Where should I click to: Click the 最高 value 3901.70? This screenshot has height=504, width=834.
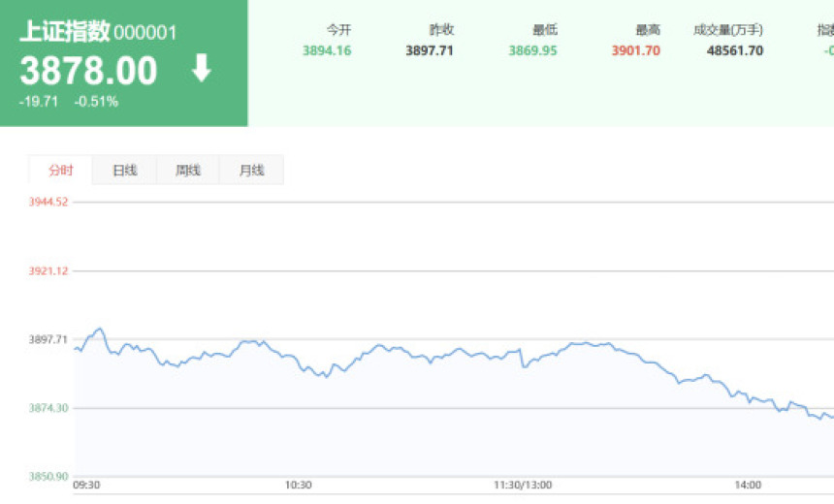[x=635, y=50]
